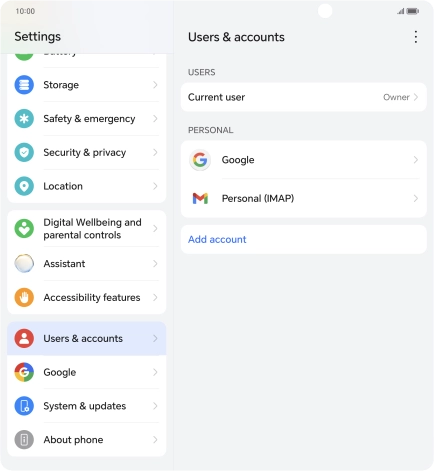Screen dimensions: 434x471
Task: Tap the Gmail icon for Personal (IMAP)
Action: 200,198
